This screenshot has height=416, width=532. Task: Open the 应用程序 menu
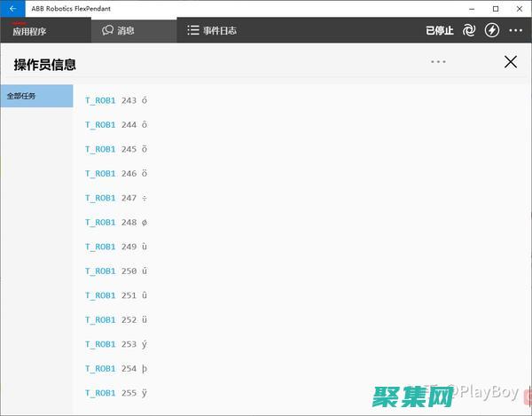coord(29,31)
